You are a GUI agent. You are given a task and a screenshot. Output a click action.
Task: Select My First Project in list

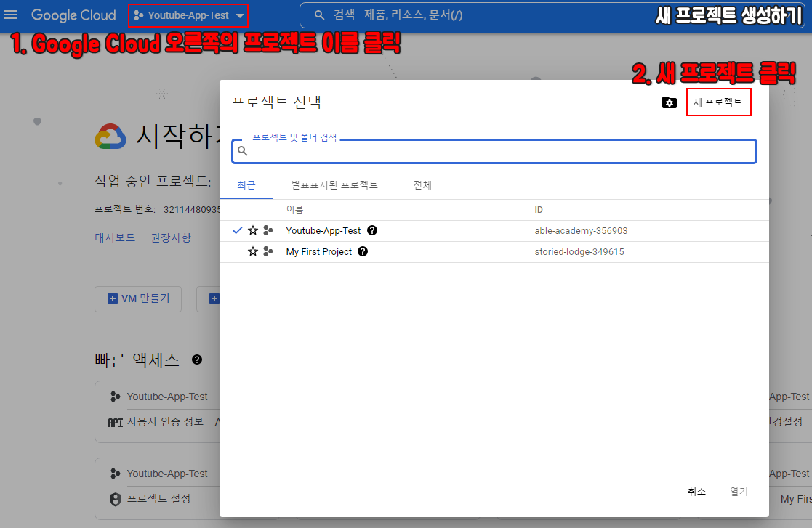click(319, 252)
